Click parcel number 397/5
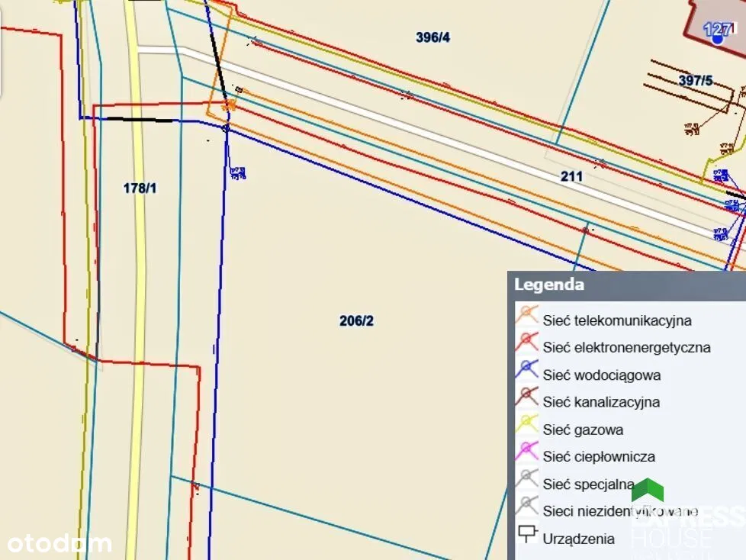The image size is (746, 560). pyautogui.click(x=695, y=80)
